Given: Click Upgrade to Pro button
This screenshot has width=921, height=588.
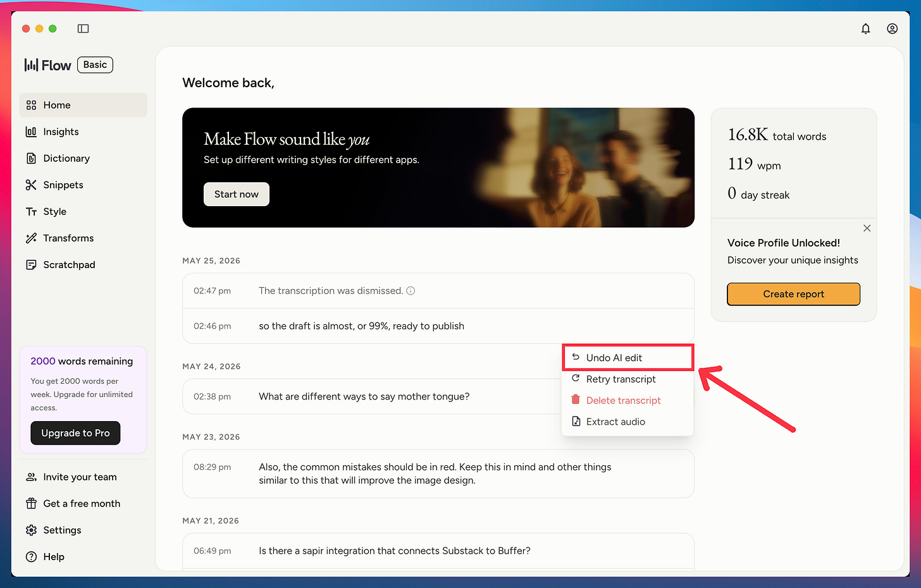Looking at the screenshot, I should coord(75,433).
